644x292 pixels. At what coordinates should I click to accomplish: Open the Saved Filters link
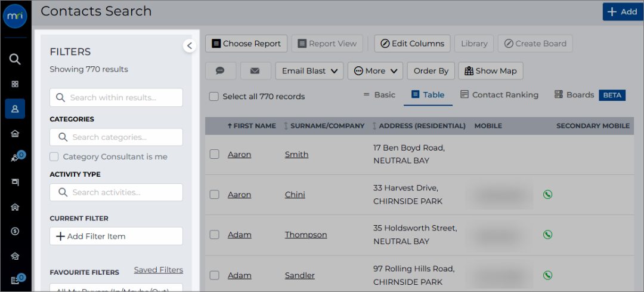click(159, 270)
